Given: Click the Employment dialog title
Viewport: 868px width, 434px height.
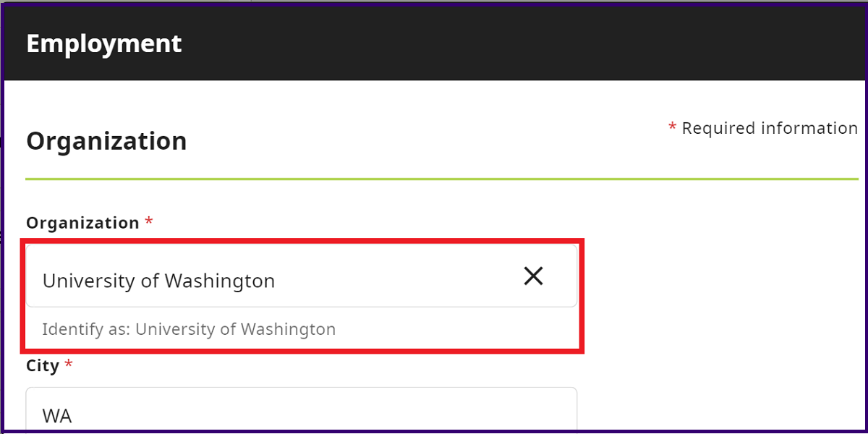Looking at the screenshot, I should point(104,43).
